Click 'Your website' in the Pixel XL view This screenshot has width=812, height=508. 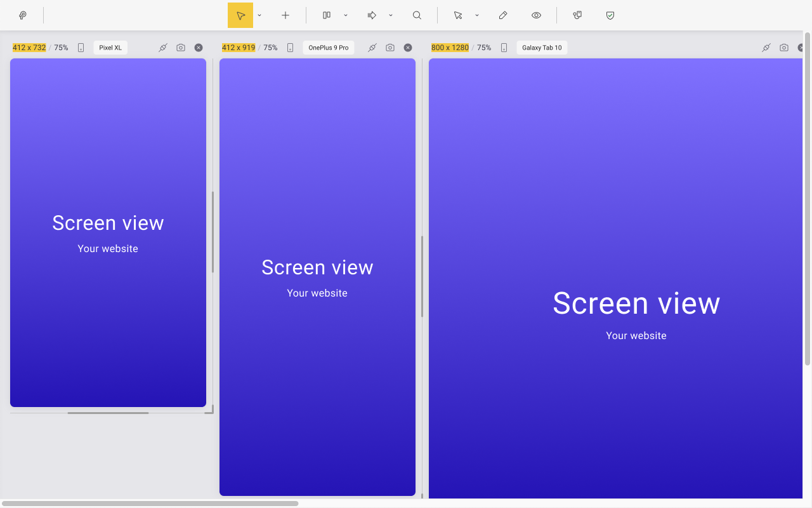[108, 249]
